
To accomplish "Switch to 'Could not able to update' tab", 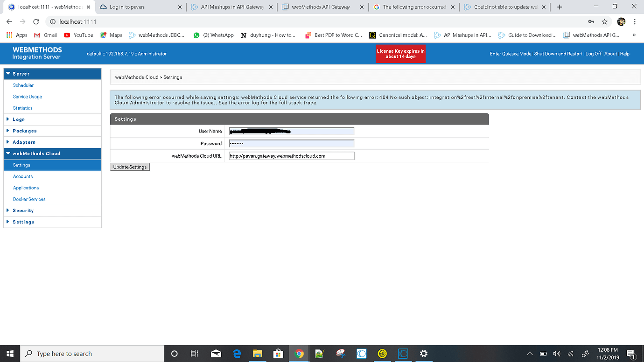I will point(504,7).
